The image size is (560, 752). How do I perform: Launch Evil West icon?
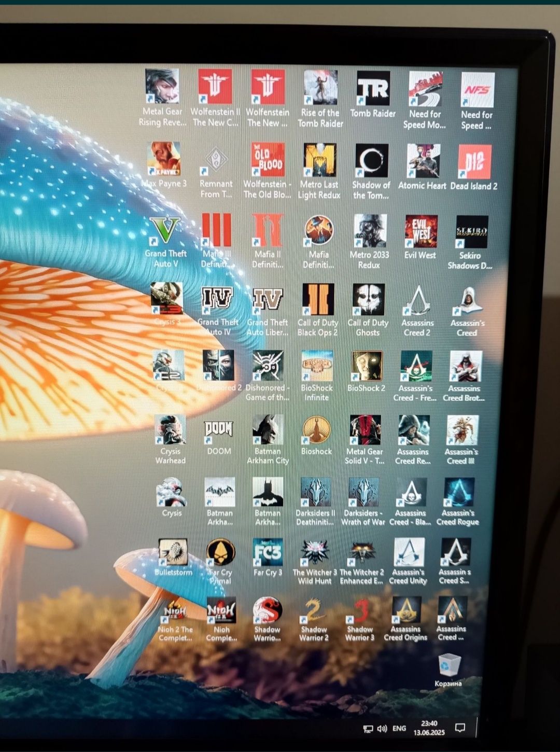(x=421, y=232)
